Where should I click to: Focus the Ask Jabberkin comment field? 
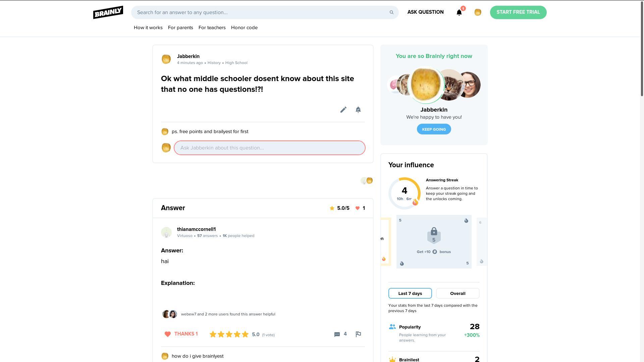[269, 148]
